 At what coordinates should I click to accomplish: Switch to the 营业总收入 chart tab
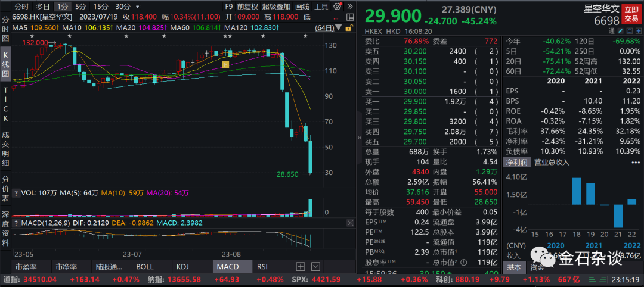point(551,162)
